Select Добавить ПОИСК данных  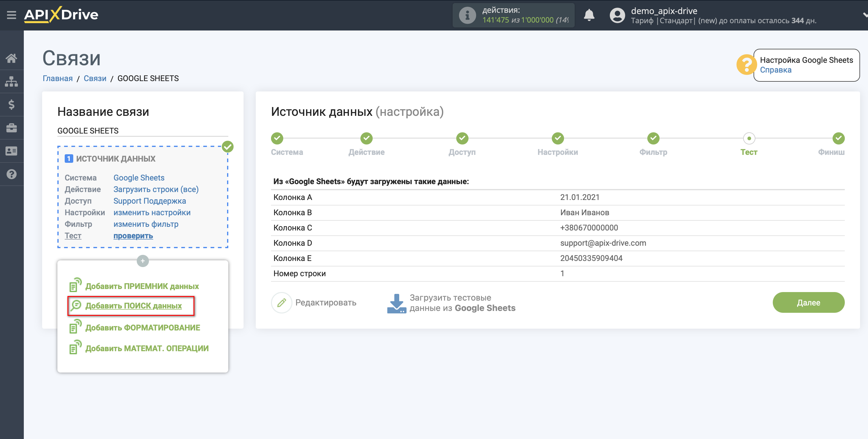133,306
